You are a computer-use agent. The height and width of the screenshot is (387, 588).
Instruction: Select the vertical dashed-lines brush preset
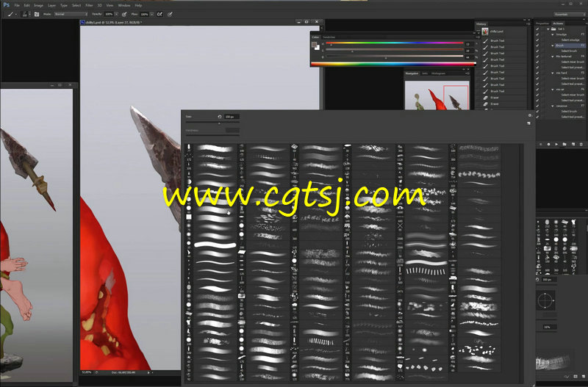pyautogui.click(x=426, y=270)
